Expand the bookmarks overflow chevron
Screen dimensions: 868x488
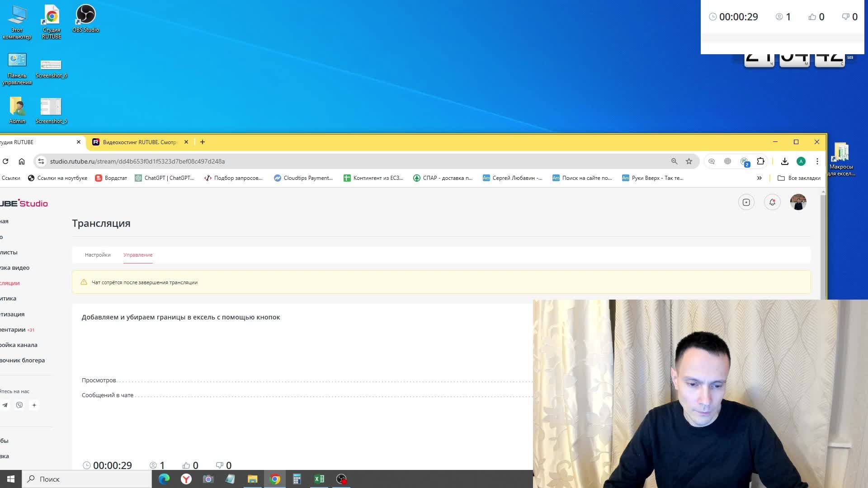(759, 178)
